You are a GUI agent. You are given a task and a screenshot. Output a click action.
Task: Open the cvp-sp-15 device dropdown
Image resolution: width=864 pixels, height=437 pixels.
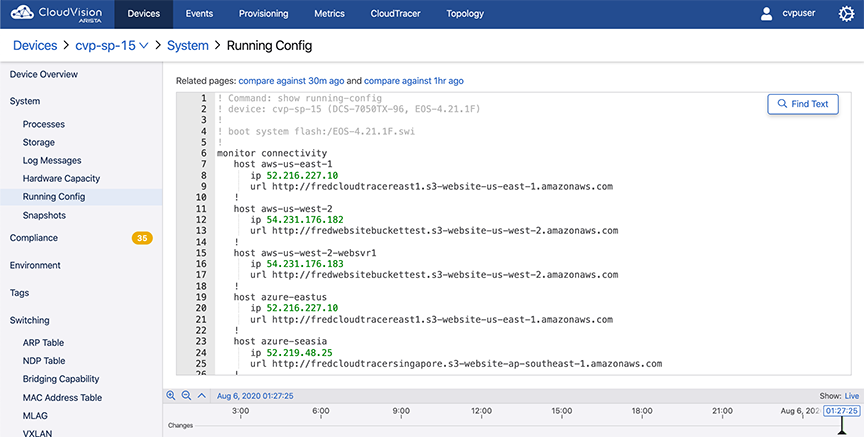(x=112, y=46)
